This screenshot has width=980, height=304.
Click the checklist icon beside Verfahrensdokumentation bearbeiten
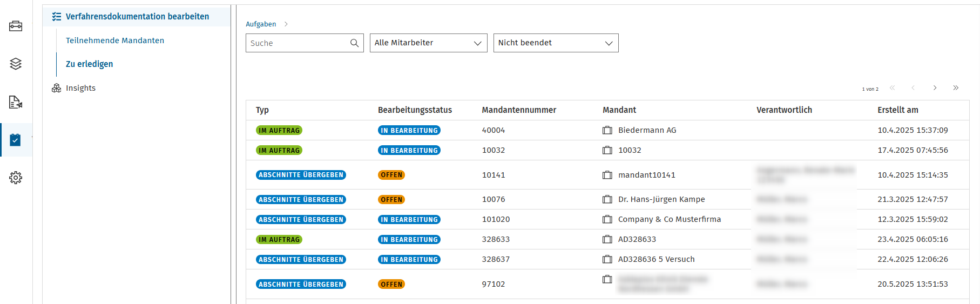pyautogui.click(x=57, y=17)
